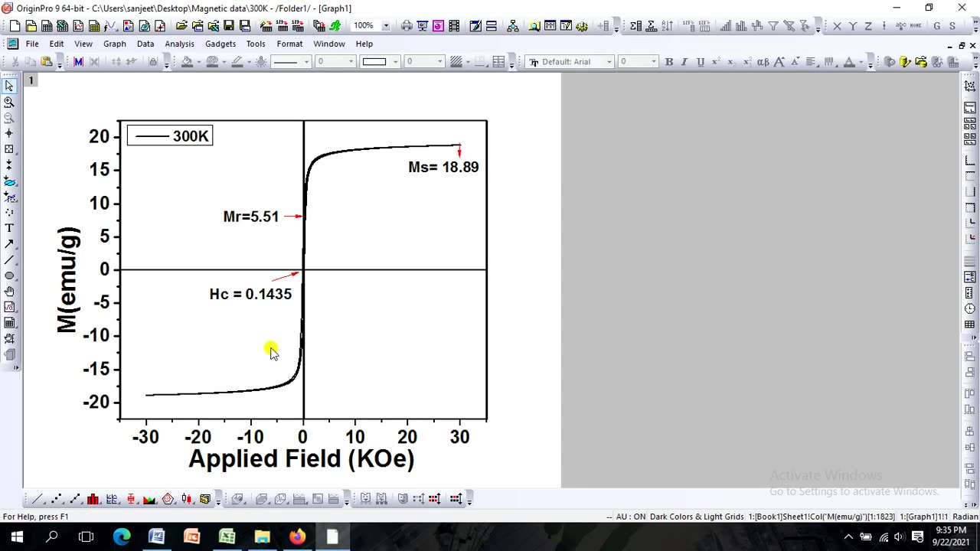Click the green running-man Recalculate icon
The width and height of the screenshot is (980, 551).
tap(335, 26)
